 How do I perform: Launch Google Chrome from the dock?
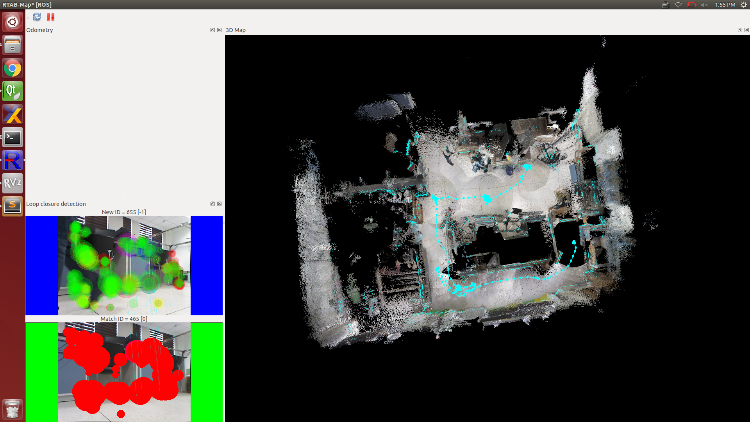(x=13, y=68)
